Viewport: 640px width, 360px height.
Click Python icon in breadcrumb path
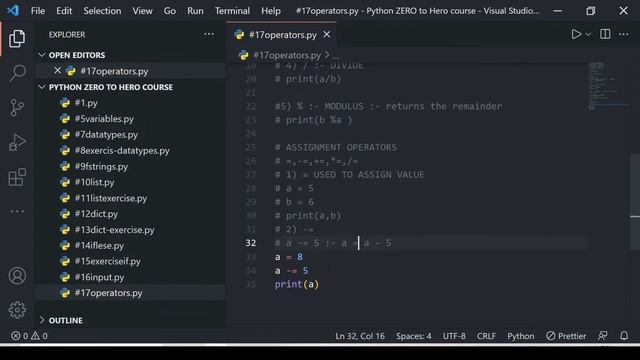[x=244, y=55]
